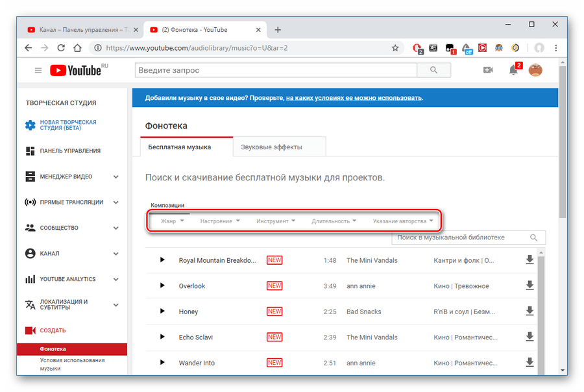Image resolution: width=584 pixels, height=392 pixels.
Task: Click the YouTube search magnifier button
Action: [434, 70]
